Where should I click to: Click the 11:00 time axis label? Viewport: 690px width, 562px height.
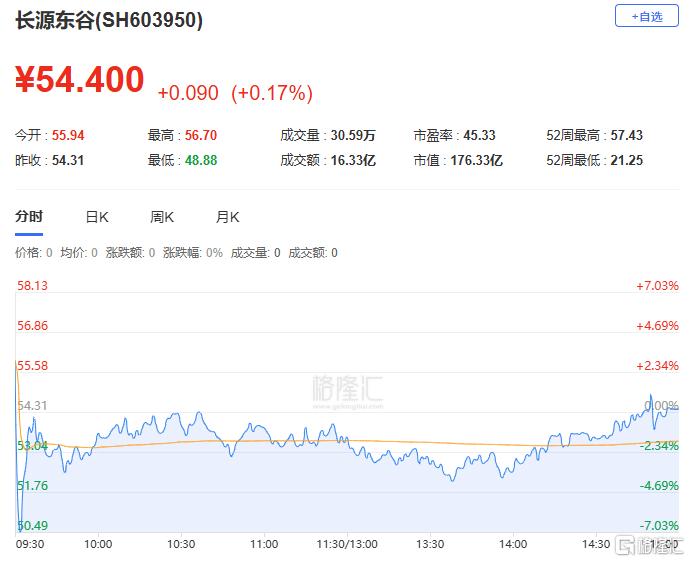[x=264, y=544]
